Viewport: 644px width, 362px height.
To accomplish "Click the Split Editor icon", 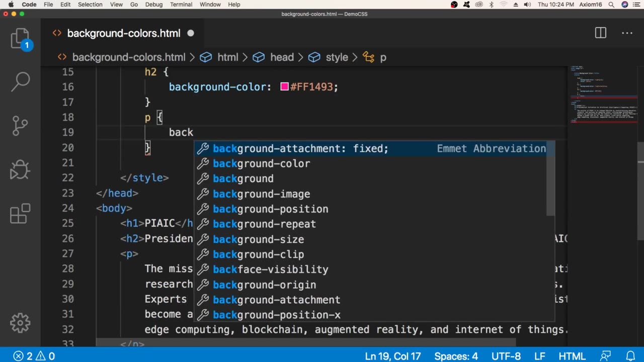I will pyautogui.click(x=601, y=33).
